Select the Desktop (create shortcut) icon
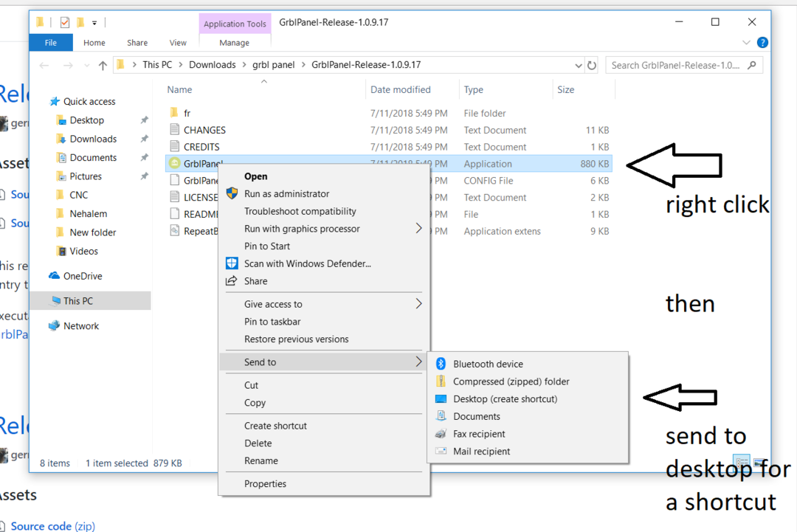Viewport: 797px width, 532px height. pos(441,399)
